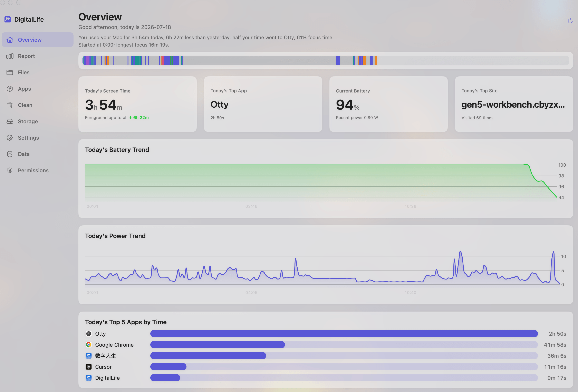Image resolution: width=578 pixels, height=392 pixels.
Task: Navigate to the Storage section label
Action: click(28, 121)
